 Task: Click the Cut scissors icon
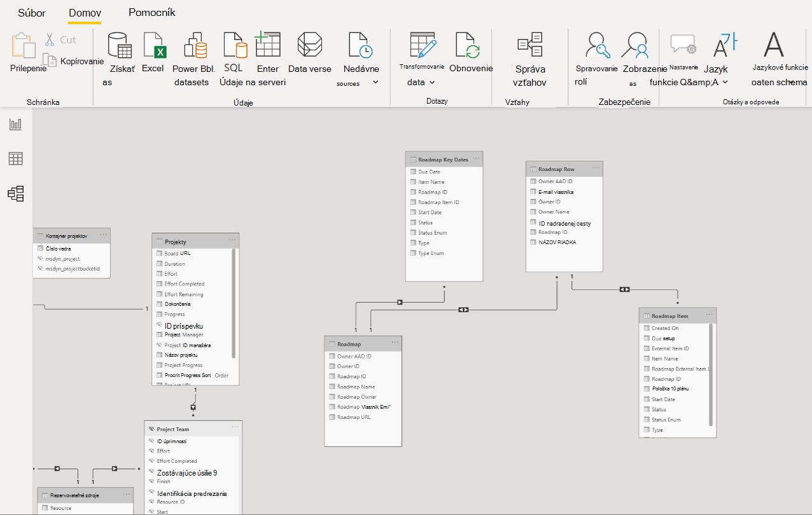[50, 39]
